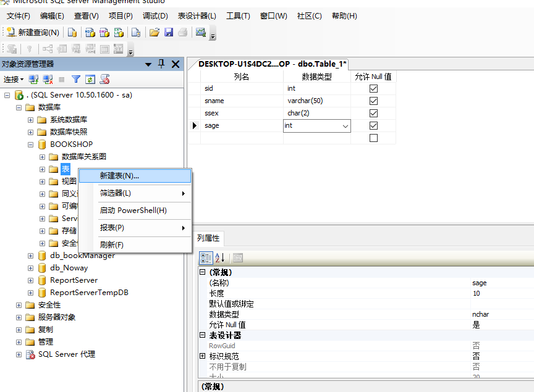Click the Manage Spatial Indexes icon
This screenshot has width=534, height=392.
point(118,49)
